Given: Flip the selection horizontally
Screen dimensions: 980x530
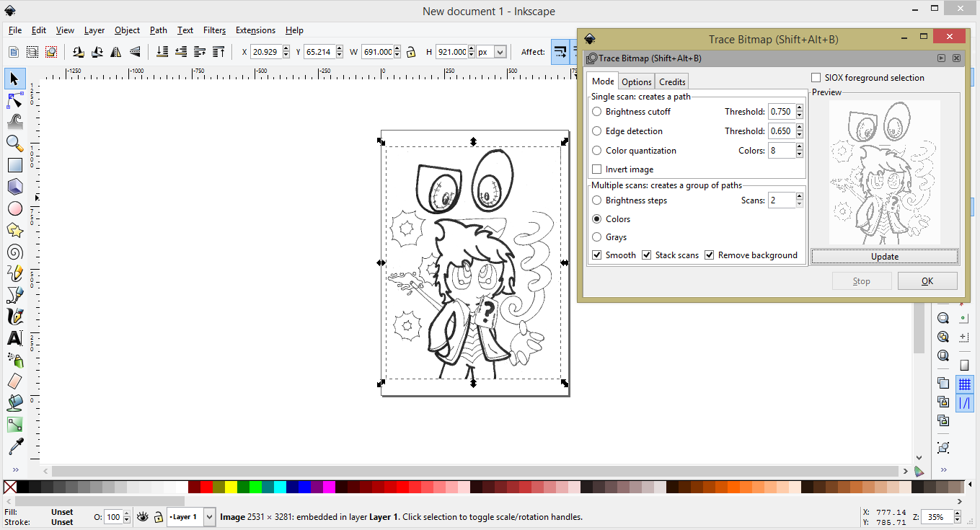Looking at the screenshot, I should click(x=115, y=52).
